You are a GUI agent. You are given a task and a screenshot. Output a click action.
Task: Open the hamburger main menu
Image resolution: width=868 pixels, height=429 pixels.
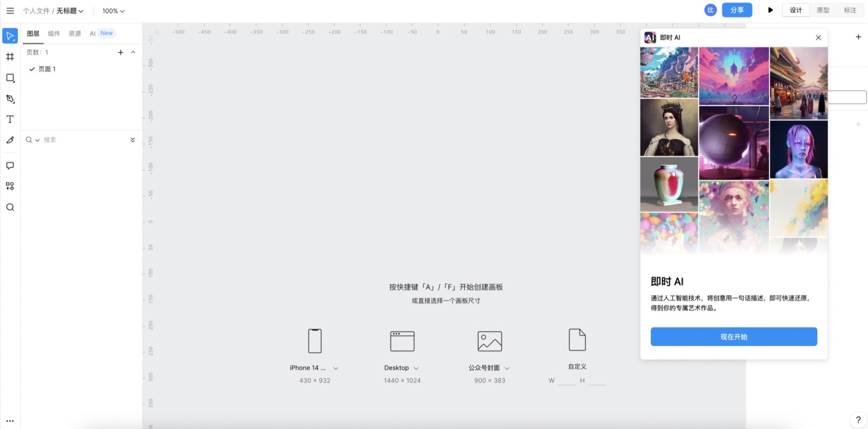(10, 10)
